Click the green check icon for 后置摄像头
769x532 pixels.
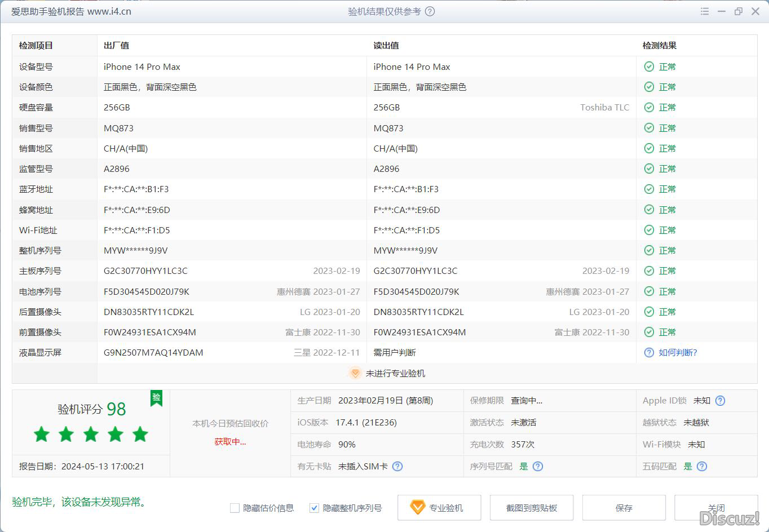pos(649,312)
